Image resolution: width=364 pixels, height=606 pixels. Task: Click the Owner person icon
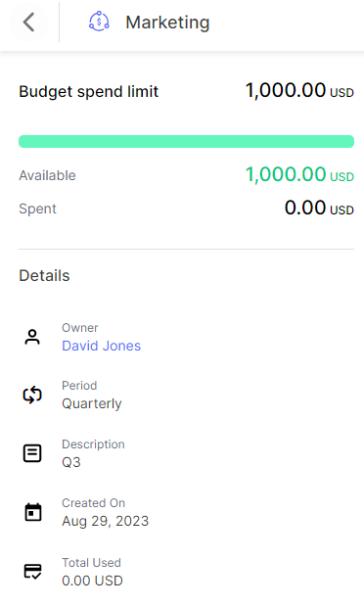pyautogui.click(x=32, y=337)
